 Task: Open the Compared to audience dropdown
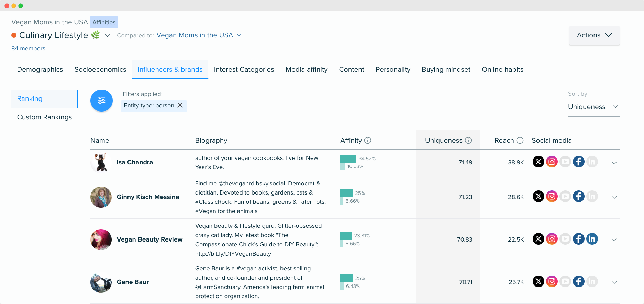tap(199, 35)
